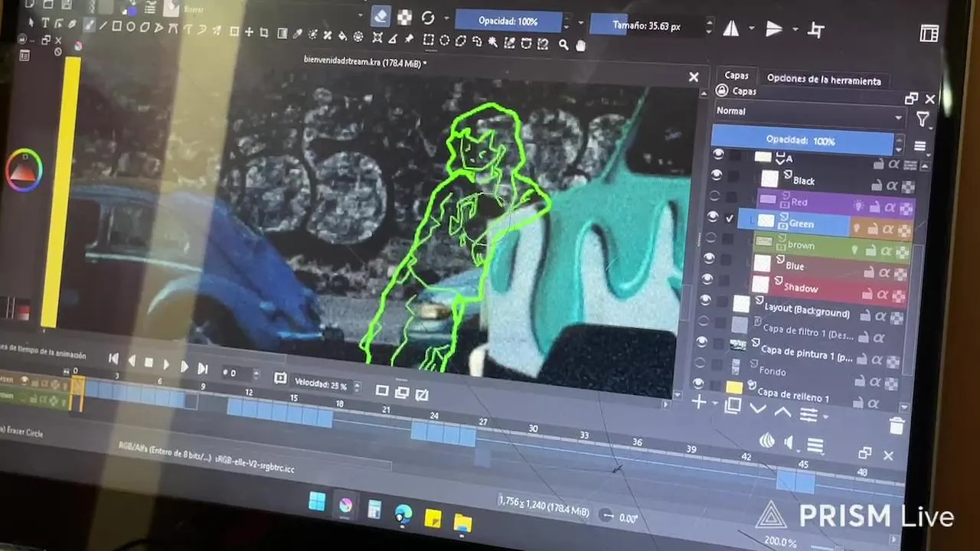
Task: Open the Normal blending mode dropdown
Action: click(x=808, y=115)
